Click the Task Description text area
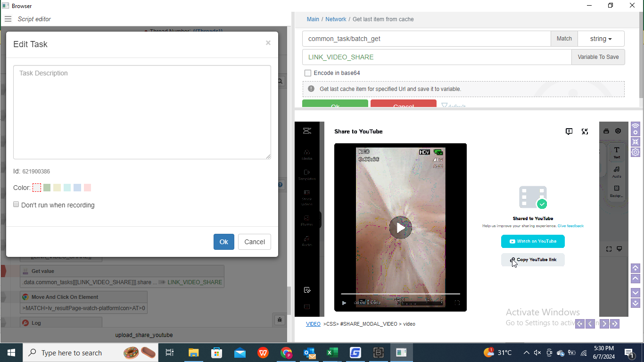644x362 pixels. coord(142,112)
